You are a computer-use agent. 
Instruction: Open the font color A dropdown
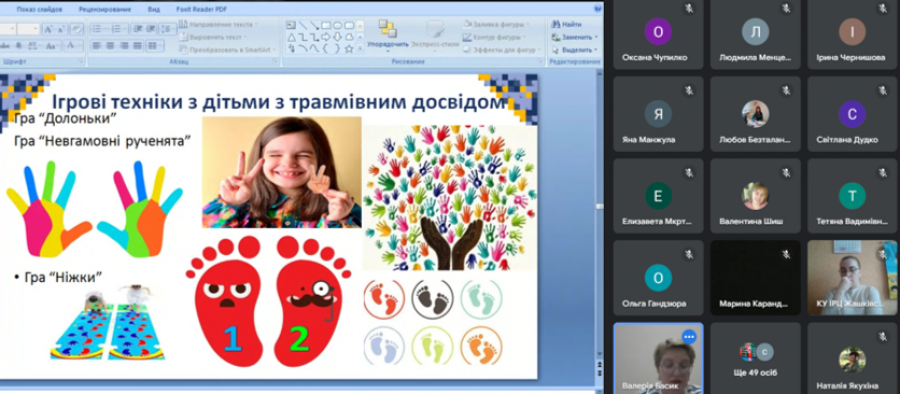tap(73, 45)
